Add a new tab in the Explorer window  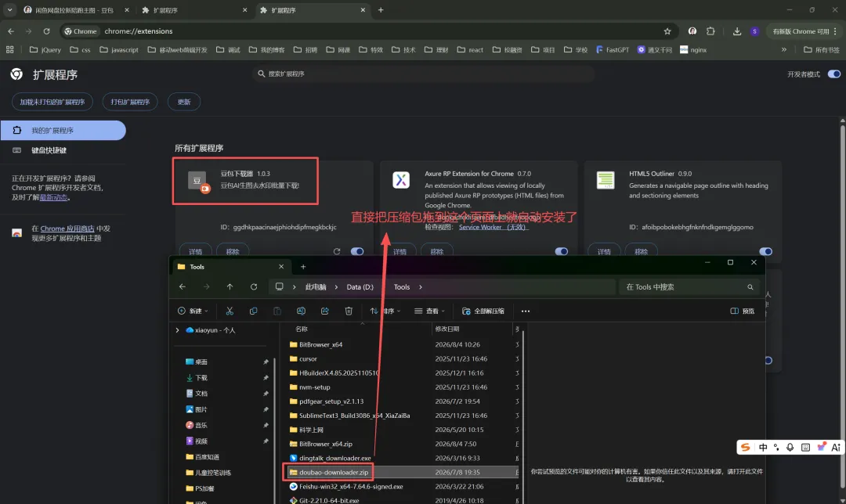coord(303,267)
